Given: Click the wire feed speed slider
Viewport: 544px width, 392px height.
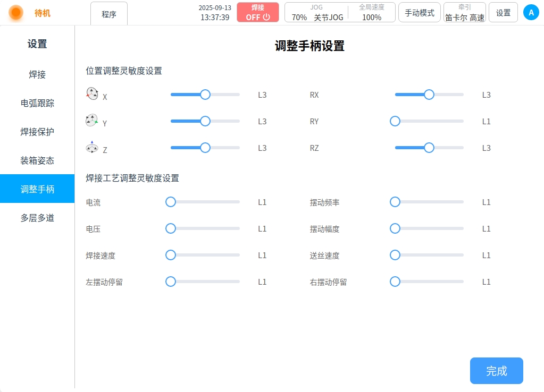Looking at the screenshot, I should [x=429, y=255].
